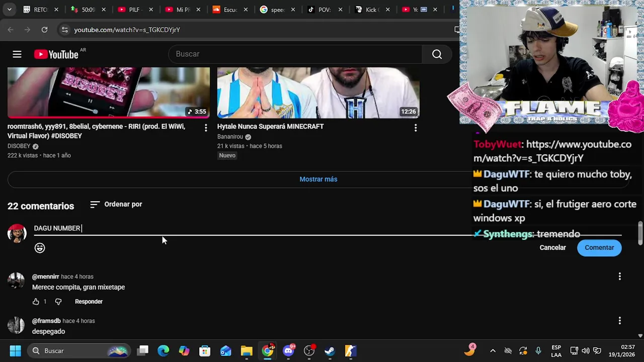Open RIRI music video thumbnail

point(109,93)
